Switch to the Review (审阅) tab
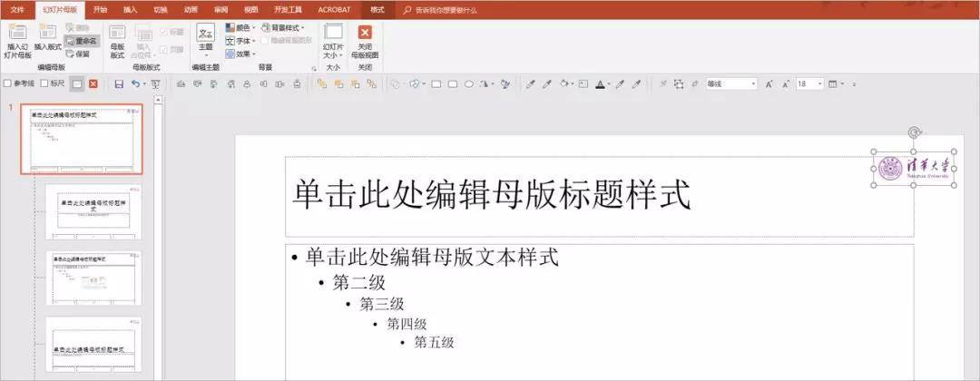Viewport: 980px width, 381px height. point(220,10)
